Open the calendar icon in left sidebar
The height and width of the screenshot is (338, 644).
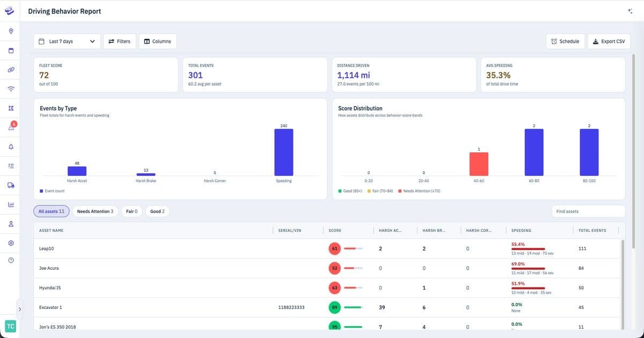tap(11, 50)
